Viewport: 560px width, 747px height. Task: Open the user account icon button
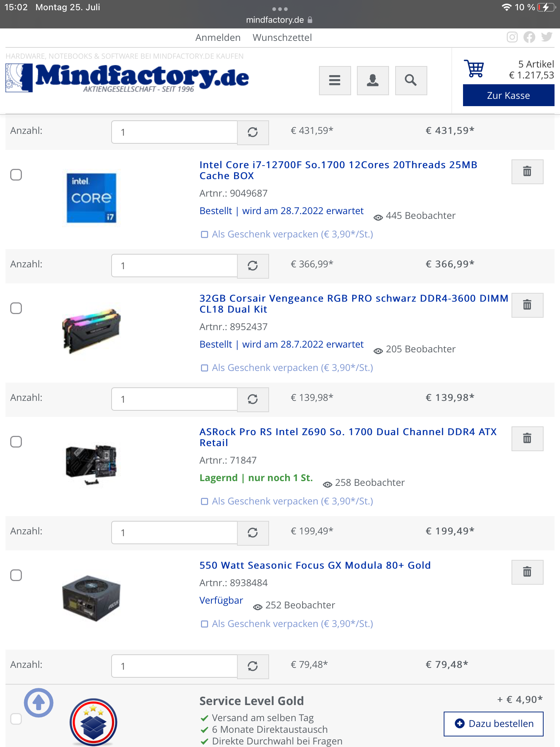(373, 80)
